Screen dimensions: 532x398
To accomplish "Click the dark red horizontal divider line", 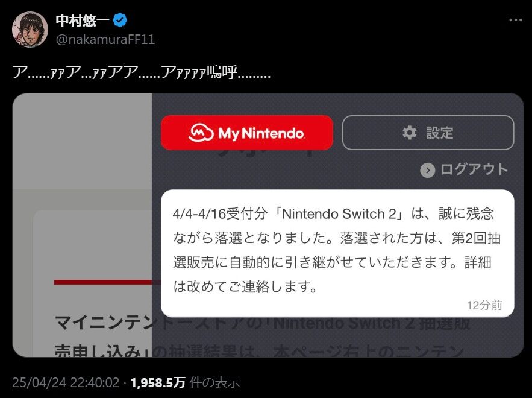I will pyautogui.click(x=107, y=282).
